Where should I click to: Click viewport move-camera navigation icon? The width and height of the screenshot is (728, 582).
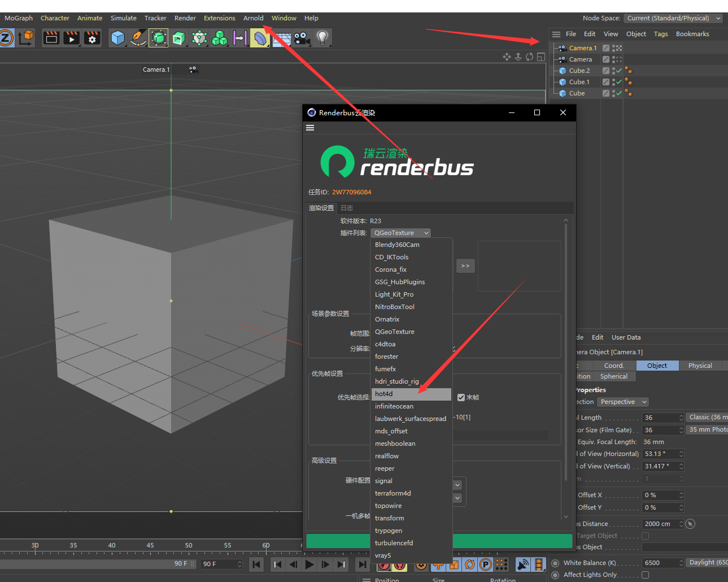pyautogui.click(x=507, y=57)
